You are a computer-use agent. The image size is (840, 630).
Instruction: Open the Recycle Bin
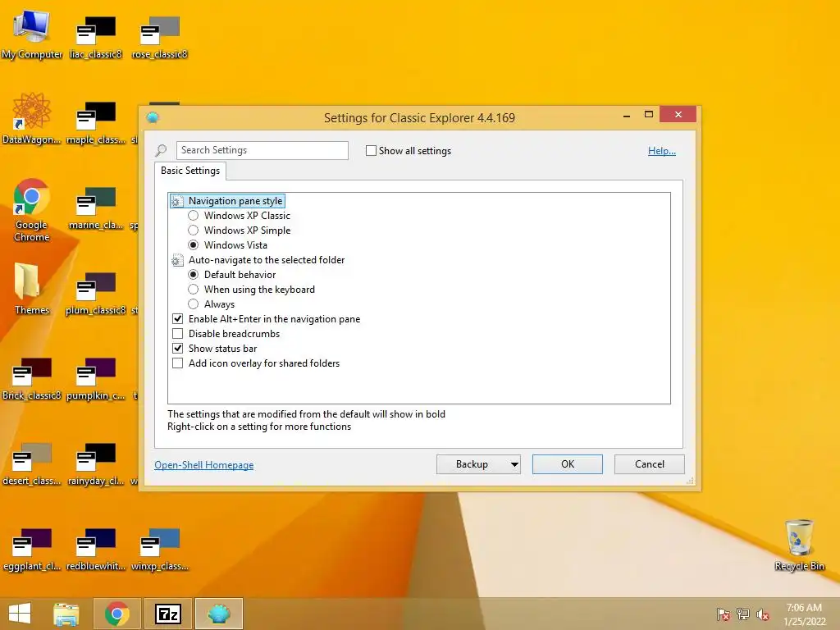(799, 545)
